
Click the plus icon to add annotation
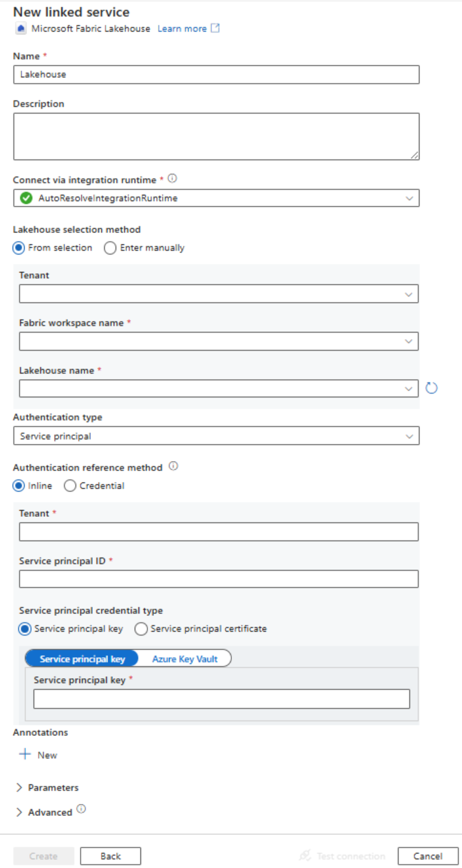tap(25, 754)
